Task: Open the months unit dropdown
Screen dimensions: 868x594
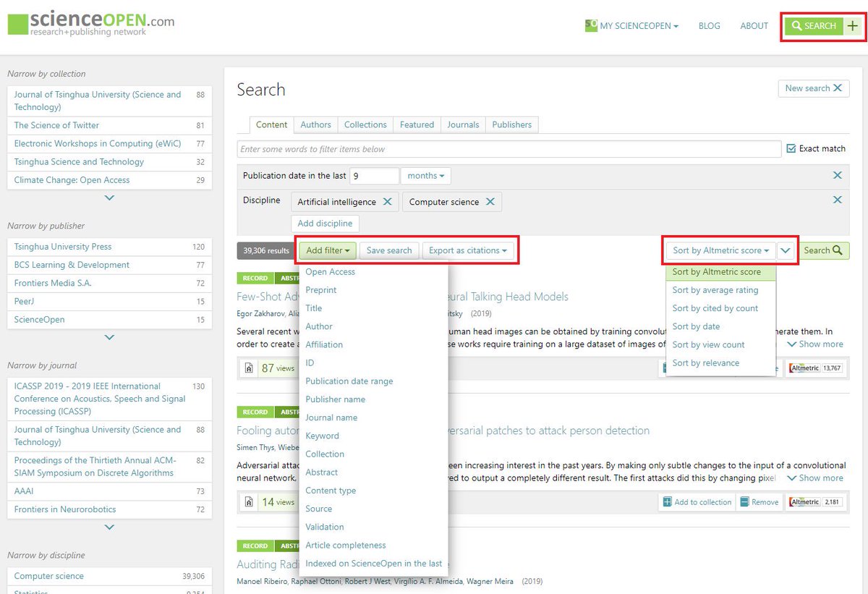Action: [425, 176]
